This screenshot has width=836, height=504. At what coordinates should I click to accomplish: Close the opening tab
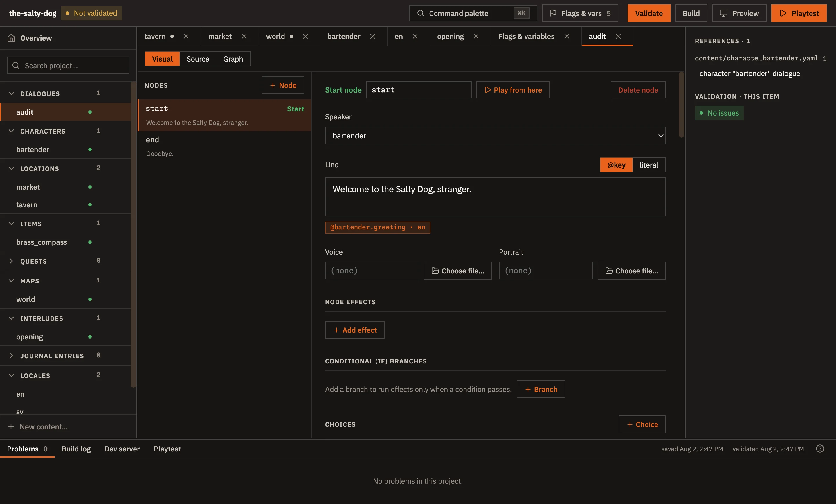pyautogui.click(x=476, y=36)
